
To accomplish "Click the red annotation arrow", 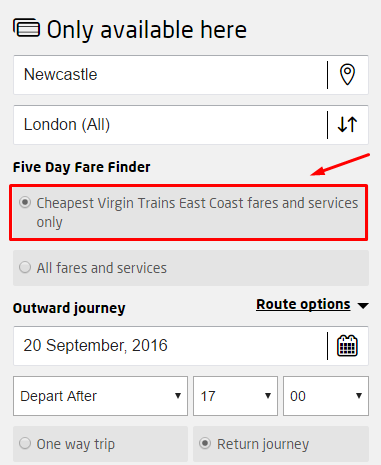I will coord(340,164).
